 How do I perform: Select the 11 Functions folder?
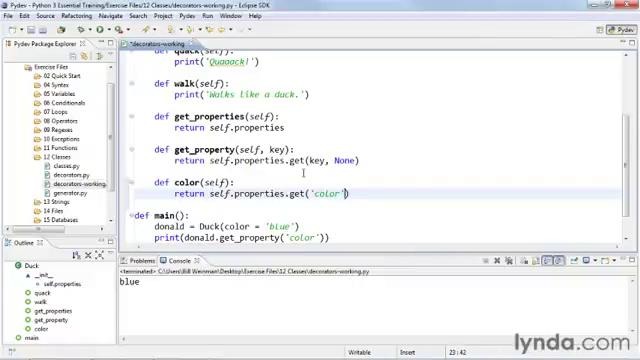click(x=60, y=148)
